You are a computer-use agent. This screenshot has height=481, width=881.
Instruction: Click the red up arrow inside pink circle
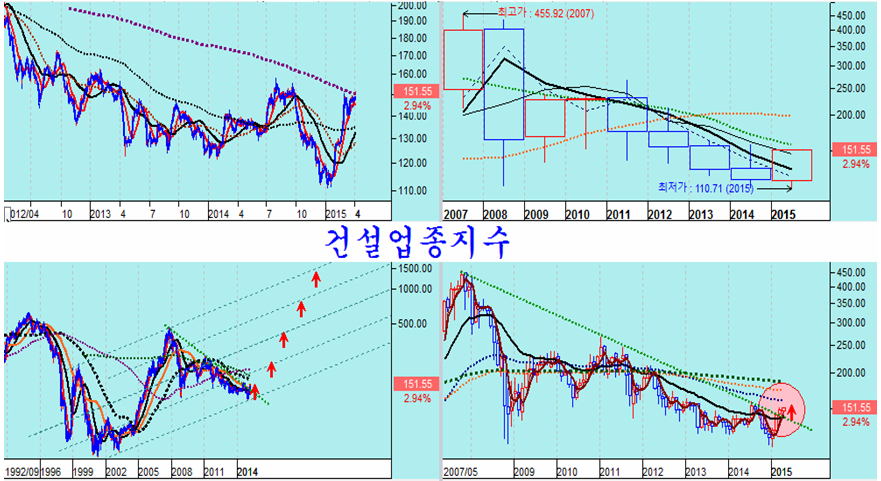click(x=792, y=410)
